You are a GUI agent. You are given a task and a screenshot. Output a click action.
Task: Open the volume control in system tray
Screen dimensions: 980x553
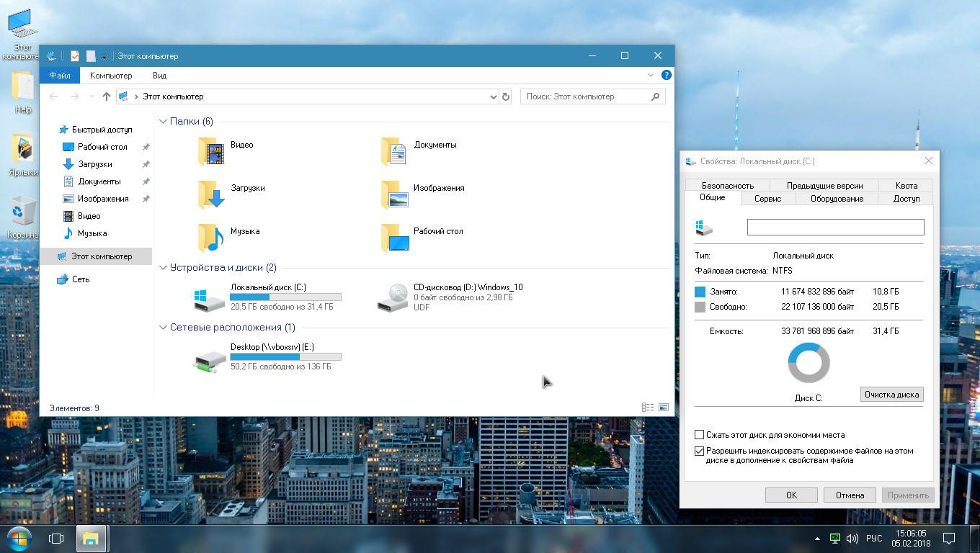point(852,538)
